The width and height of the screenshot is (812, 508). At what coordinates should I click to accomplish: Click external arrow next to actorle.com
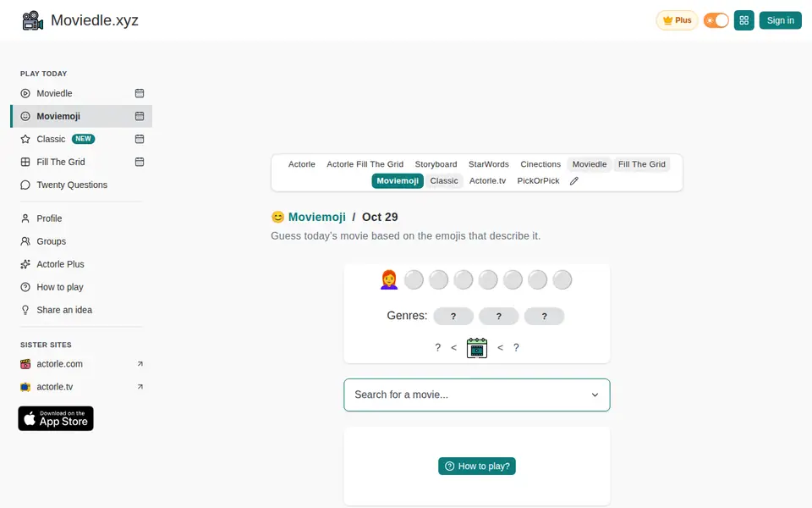coord(140,364)
